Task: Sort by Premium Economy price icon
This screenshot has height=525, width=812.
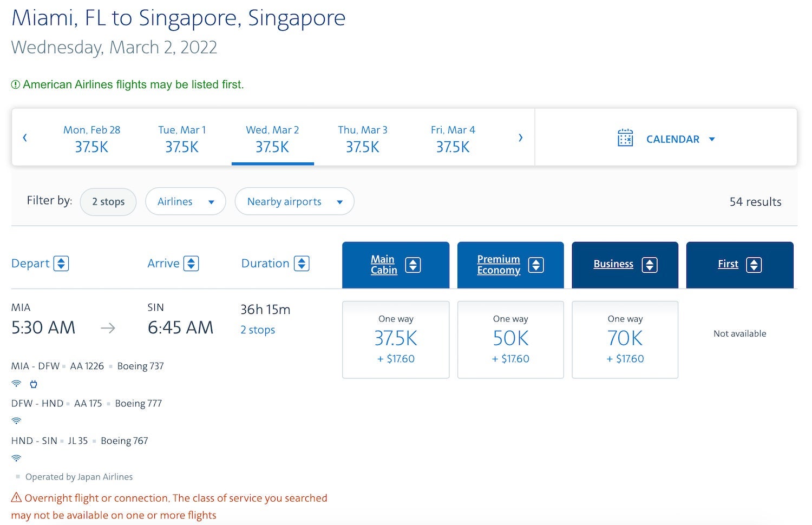Action: pyautogui.click(x=536, y=265)
